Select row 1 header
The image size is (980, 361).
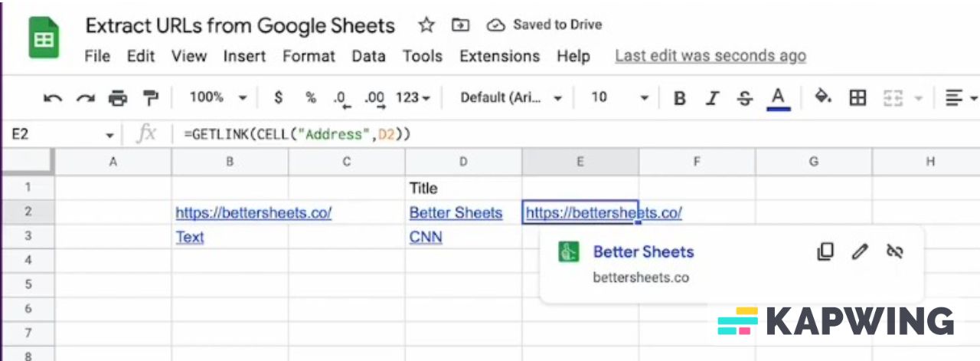28,188
